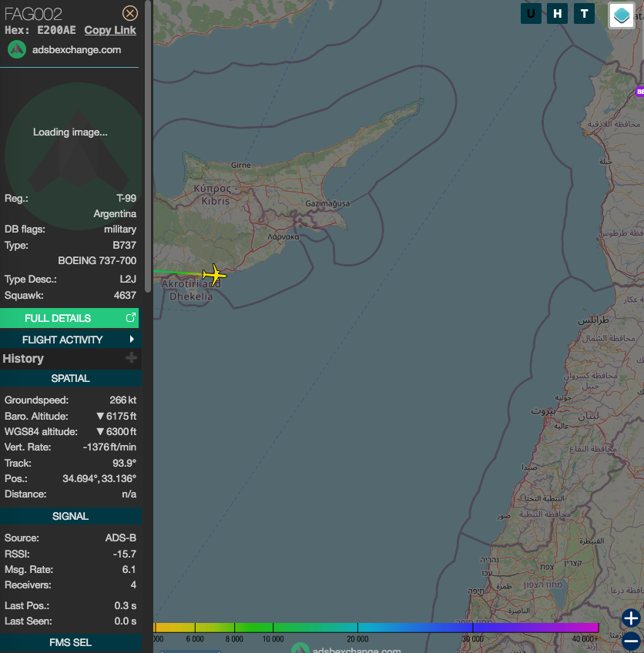Click the FAG002 callsign title
The height and width of the screenshot is (653, 644).
coord(33,14)
